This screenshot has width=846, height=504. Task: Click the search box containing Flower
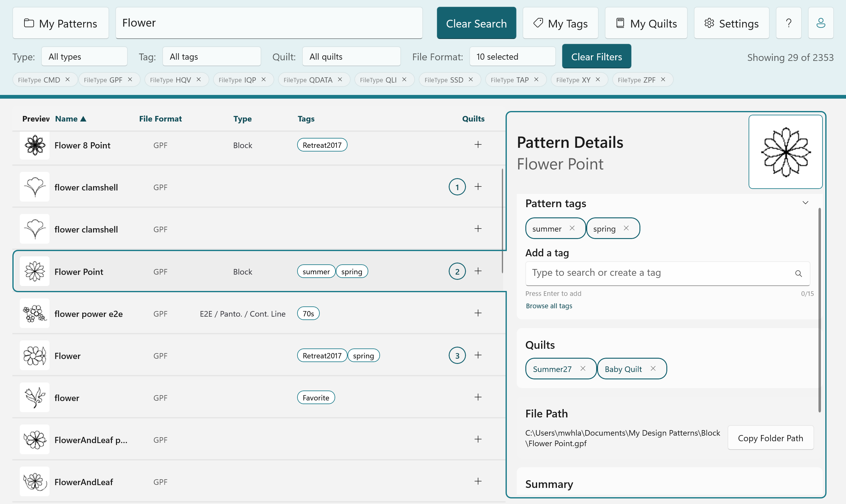[x=269, y=23]
